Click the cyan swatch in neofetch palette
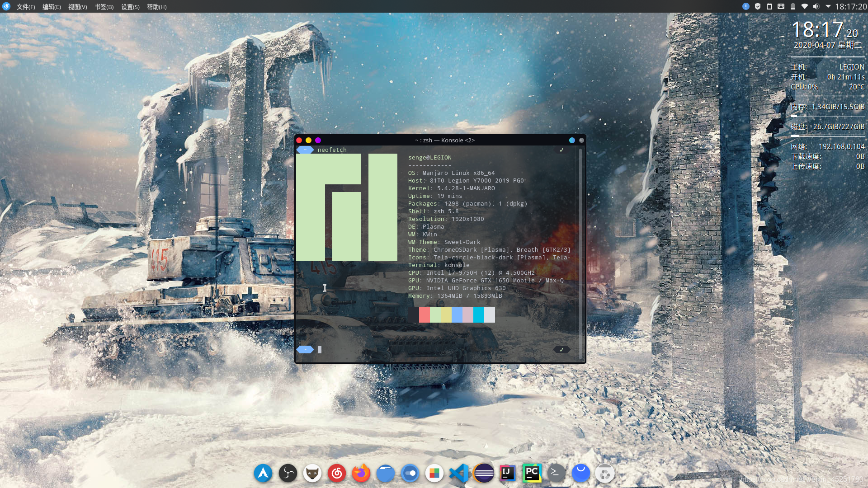 (479, 315)
